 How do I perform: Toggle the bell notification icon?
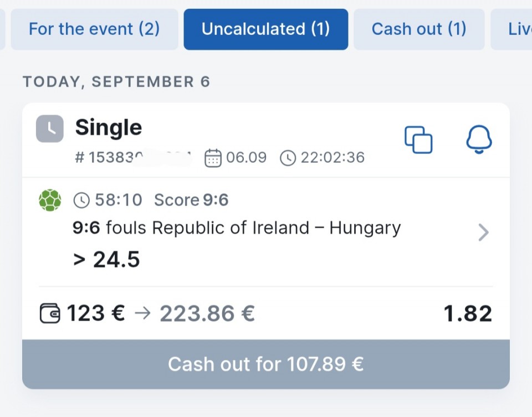point(479,140)
